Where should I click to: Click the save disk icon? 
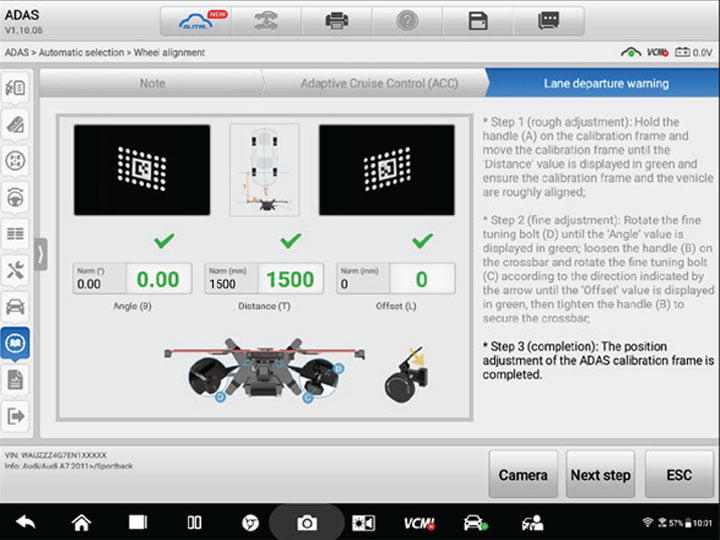point(477,20)
